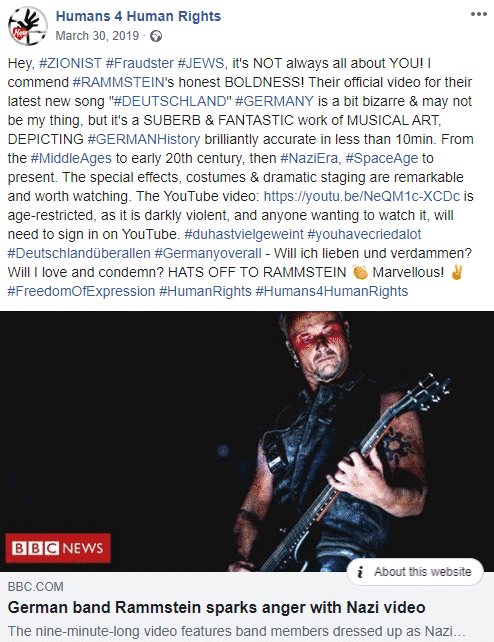Click the Humans 4 Human Rights profile picture
The height and width of the screenshot is (642, 494).
tap(28, 26)
